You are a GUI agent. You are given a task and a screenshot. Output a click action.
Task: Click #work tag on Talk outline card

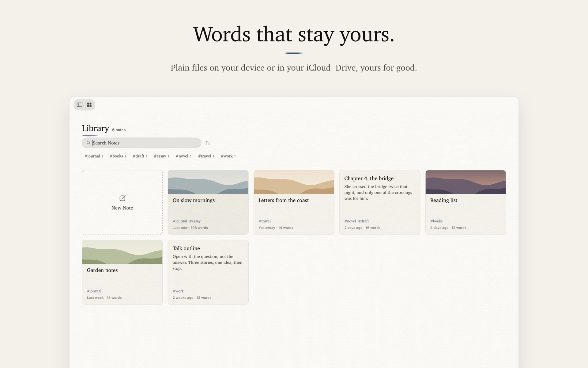click(178, 291)
